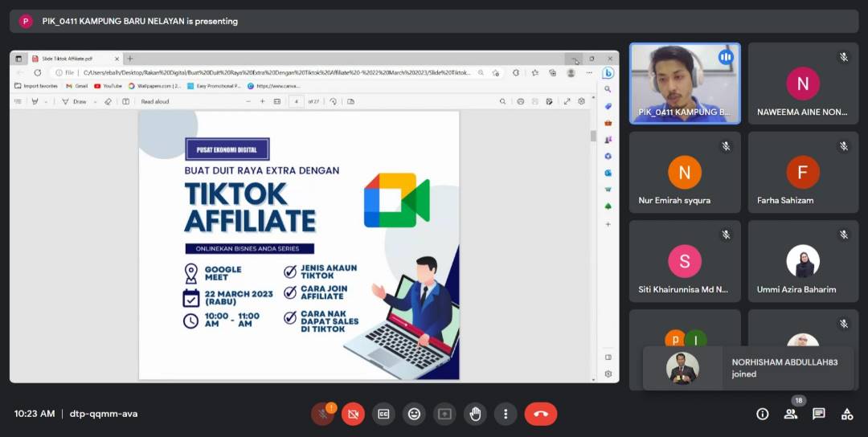Click the PDF page number field
868x437 pixels.
(x=297, y=101)
